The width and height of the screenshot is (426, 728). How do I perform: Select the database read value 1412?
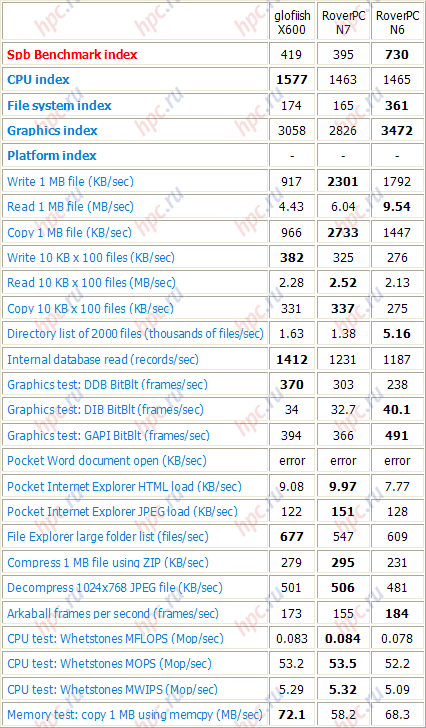[x=291, y=359]
